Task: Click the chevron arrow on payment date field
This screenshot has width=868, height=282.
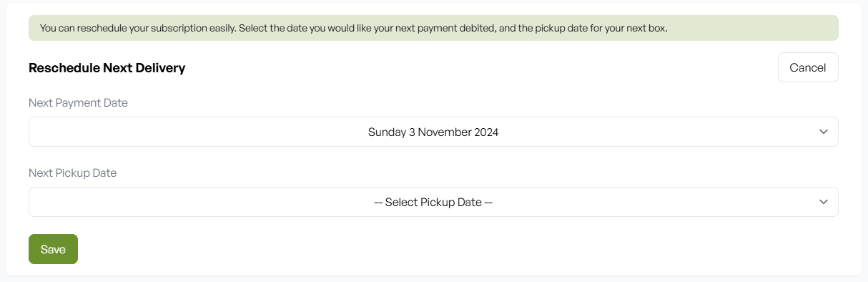Action: click(824, 132)
